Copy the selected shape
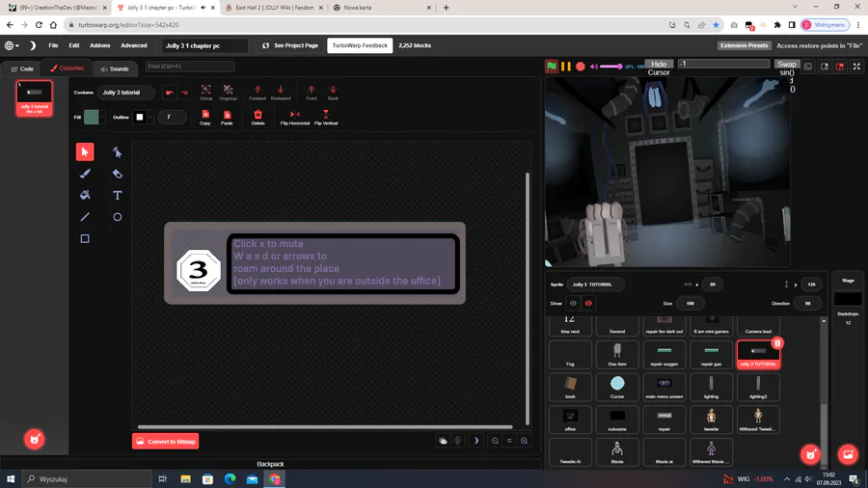This screenshot has height=488, width=868. [204, 118]
